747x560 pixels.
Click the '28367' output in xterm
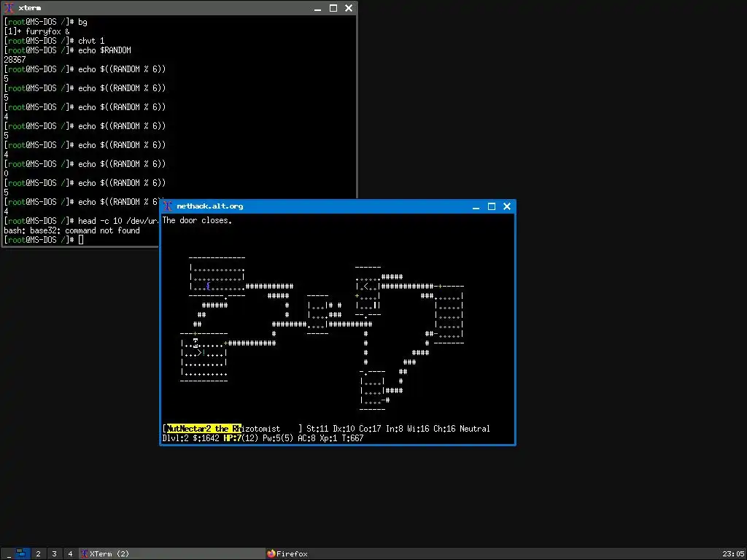click(15, 60)
